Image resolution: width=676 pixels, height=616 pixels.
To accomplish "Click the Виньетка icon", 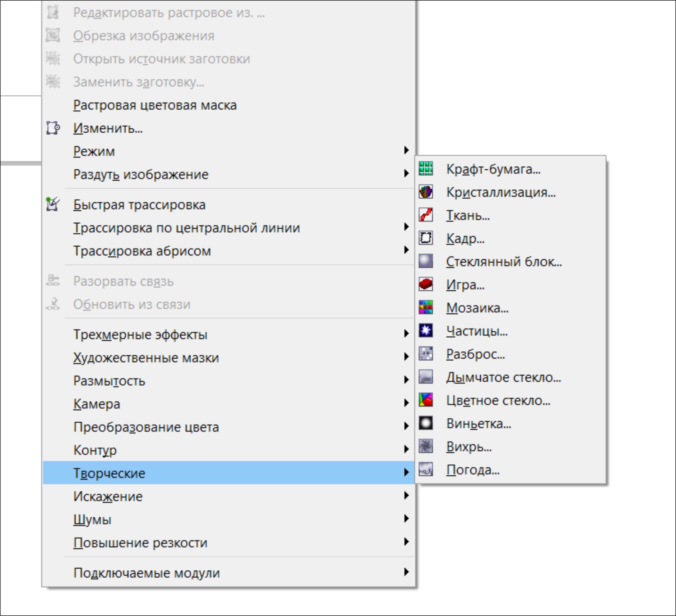I will pos(426,423).
